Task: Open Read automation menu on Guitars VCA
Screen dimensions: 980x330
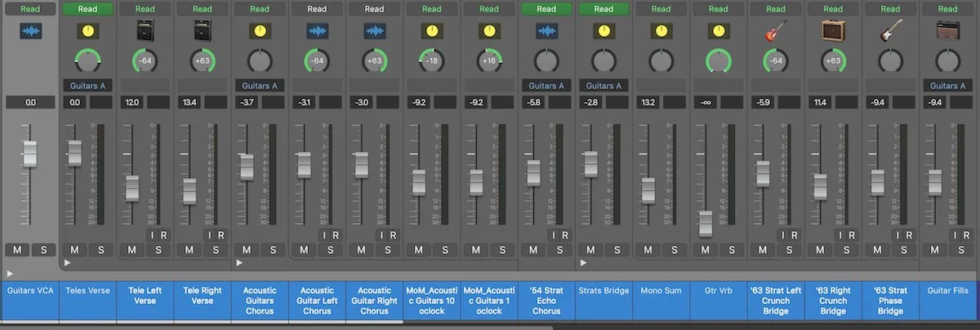Action: 30,9
